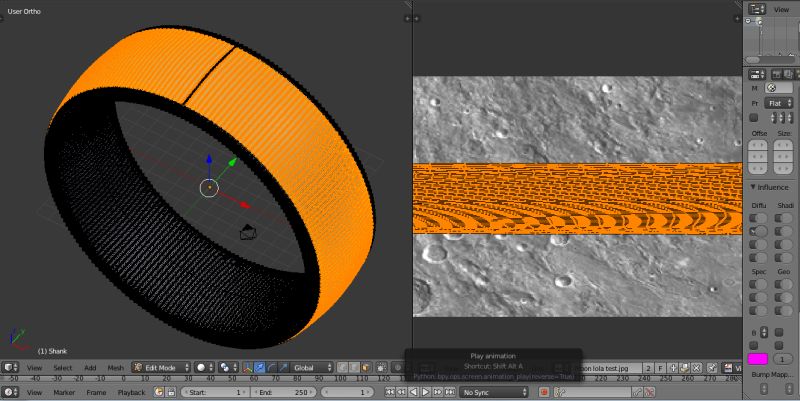Jump to previous keyframe button
Image resolution: width=800 pixels, height=401 pixels.
[402, 392]
